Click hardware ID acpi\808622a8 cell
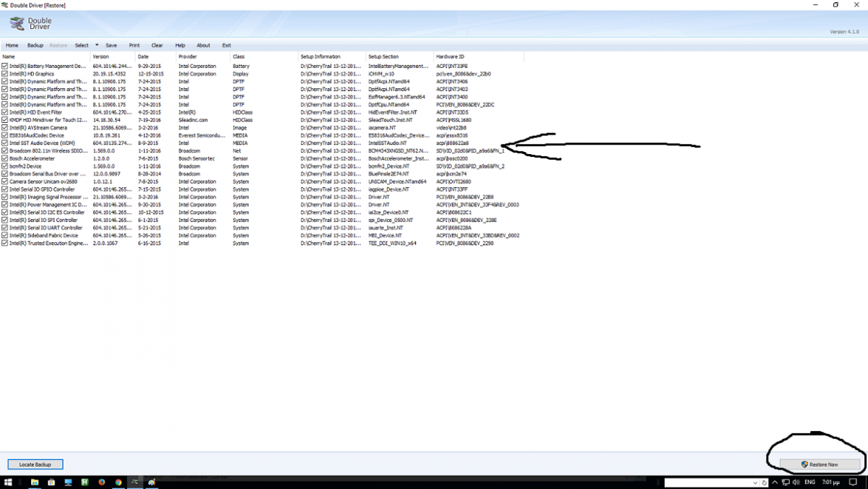The width and height of the screenshot is (868, 489). (452, 143)
